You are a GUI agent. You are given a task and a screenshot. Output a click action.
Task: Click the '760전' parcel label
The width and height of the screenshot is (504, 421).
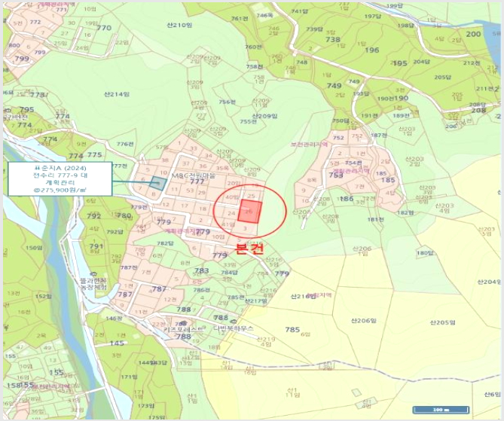click(254, 47)
